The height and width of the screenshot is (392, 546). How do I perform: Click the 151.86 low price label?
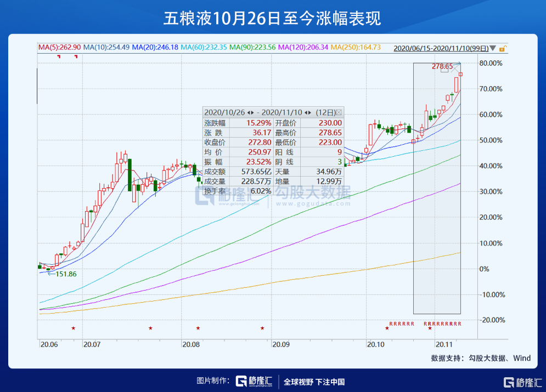coord(65,274)
